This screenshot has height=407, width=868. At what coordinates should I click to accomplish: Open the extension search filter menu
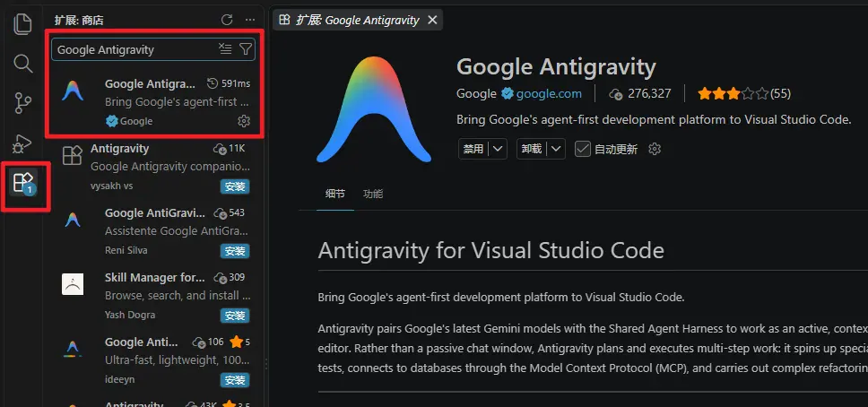(x=245, y=49)
